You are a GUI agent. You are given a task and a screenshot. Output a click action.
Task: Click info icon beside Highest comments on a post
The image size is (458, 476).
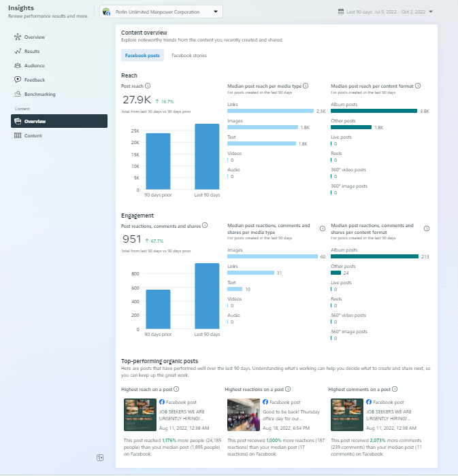click(x=395, y=389)
